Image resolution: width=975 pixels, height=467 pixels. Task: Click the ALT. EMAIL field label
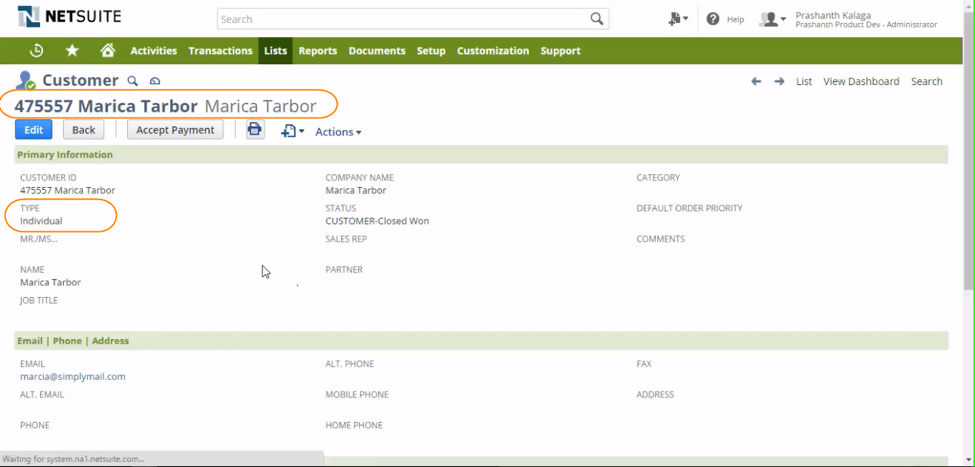(42, 395)
